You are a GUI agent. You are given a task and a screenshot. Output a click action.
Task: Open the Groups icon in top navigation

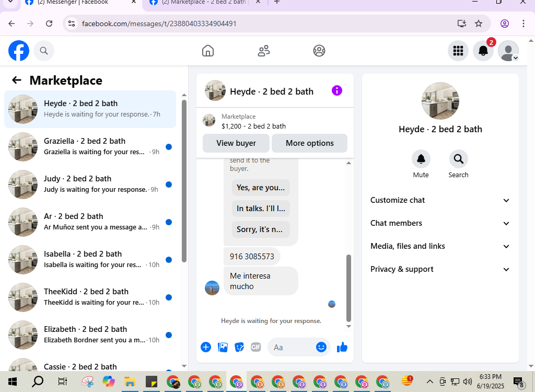(x=319, y=51)
